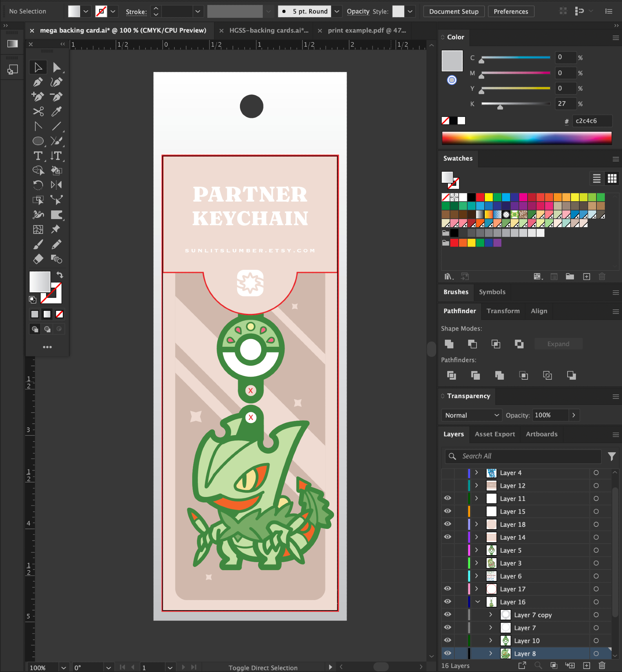This screenshot has height=672, width=622.
Task: Select the Pen tool
Action: [38, 82]
